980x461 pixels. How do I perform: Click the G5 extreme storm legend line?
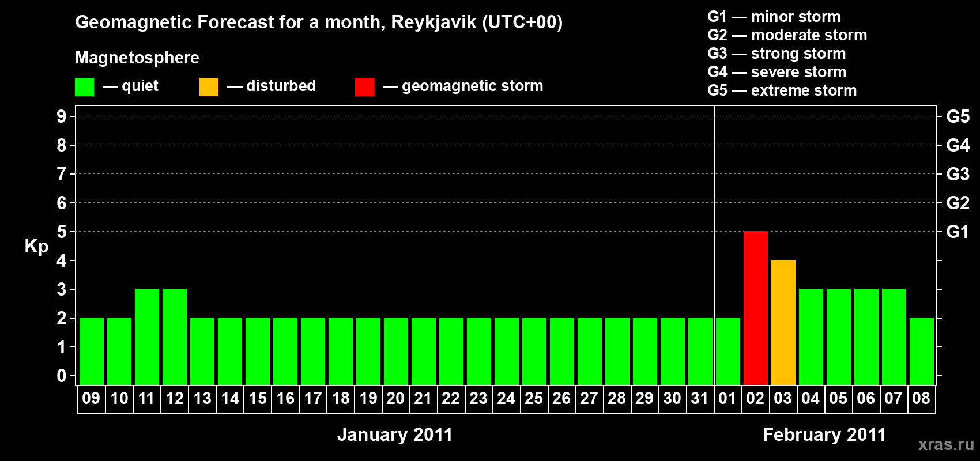(x=782, y=90)
